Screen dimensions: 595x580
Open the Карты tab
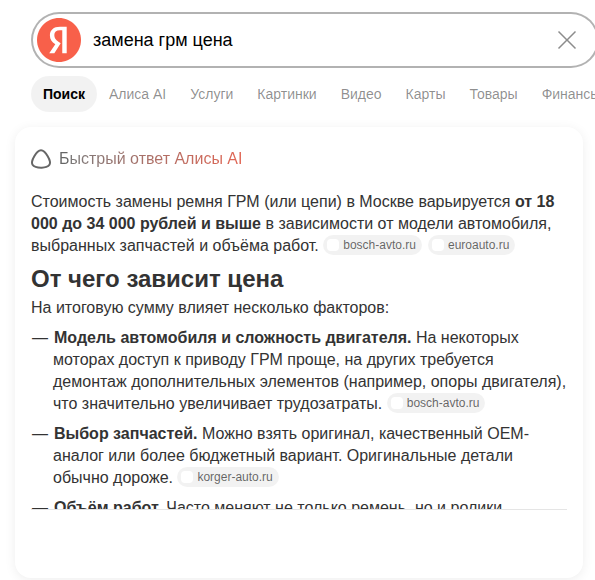point(425,94)
